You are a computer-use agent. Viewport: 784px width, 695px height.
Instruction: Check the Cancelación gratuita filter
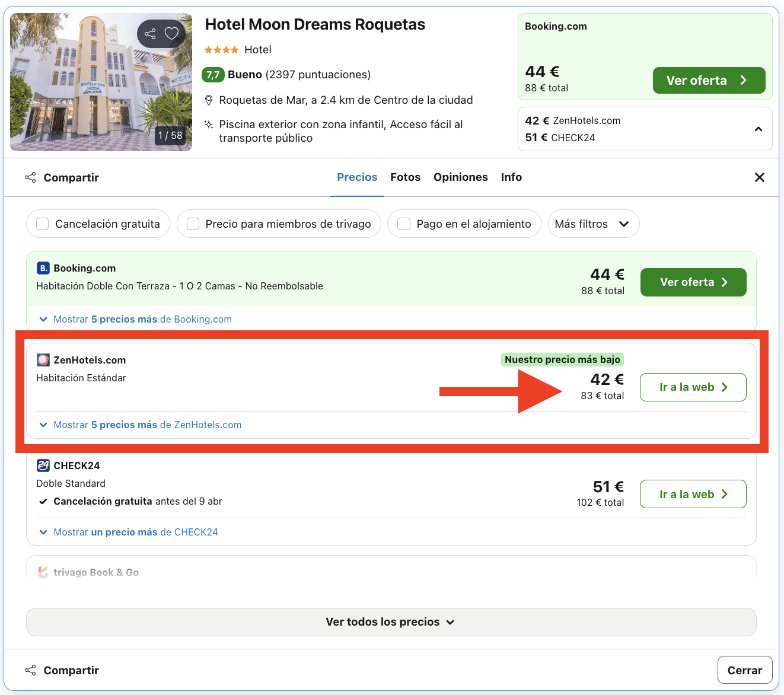[43, 224]
